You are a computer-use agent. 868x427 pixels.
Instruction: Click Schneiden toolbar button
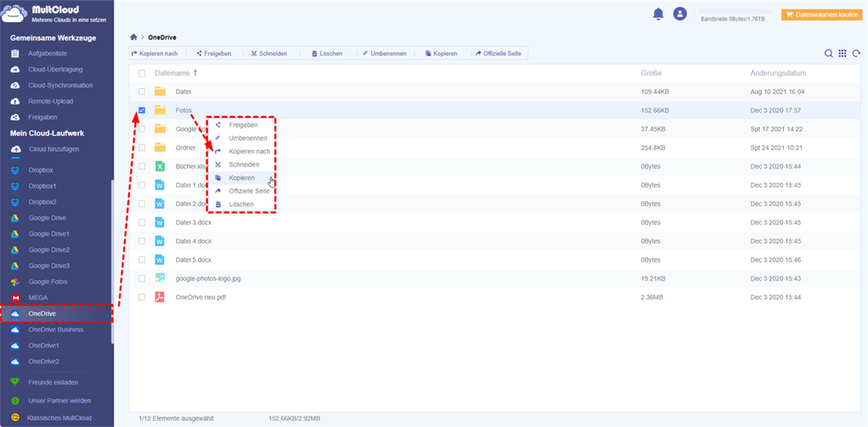point(269,54)
